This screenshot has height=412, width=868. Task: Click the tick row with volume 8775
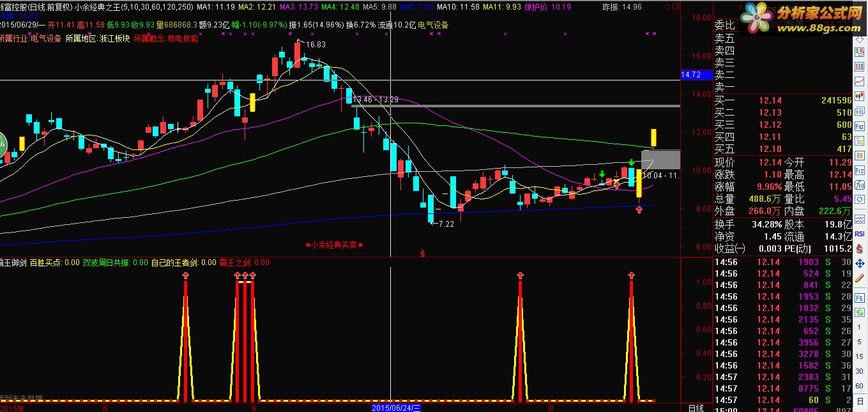tap(783, 388)
